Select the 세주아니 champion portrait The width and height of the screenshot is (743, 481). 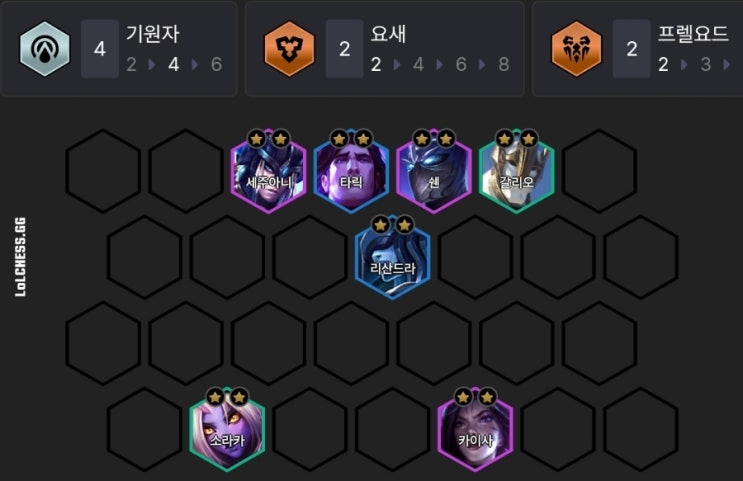pos(268,171)
